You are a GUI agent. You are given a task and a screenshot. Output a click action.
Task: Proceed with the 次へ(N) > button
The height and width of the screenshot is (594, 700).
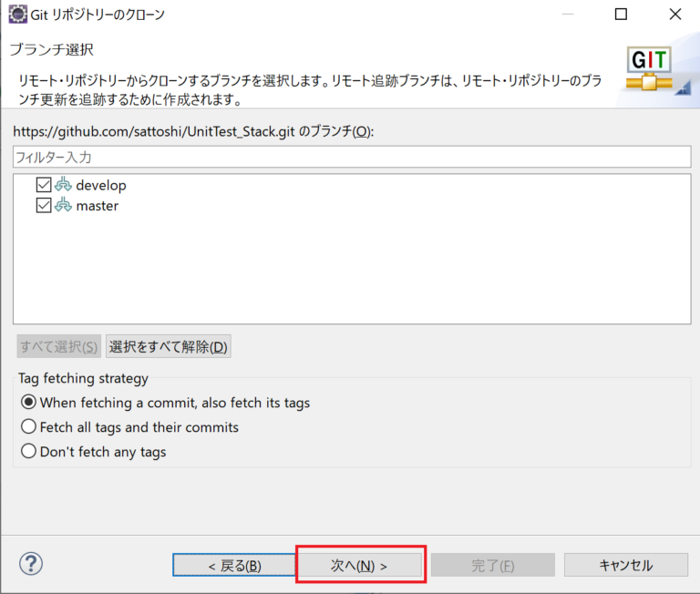click(360, 566)
